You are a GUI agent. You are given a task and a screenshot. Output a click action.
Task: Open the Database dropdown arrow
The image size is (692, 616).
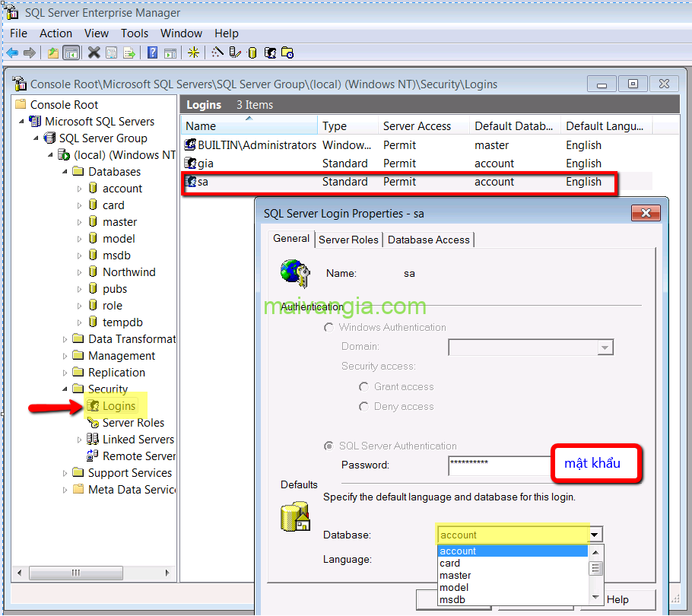(x=595, y=535)
